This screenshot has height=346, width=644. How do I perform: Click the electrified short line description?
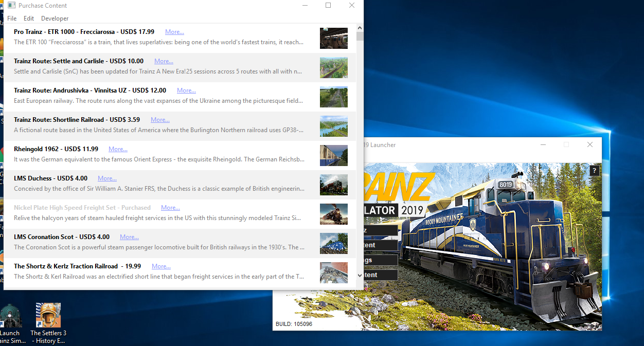pos(159,277)
